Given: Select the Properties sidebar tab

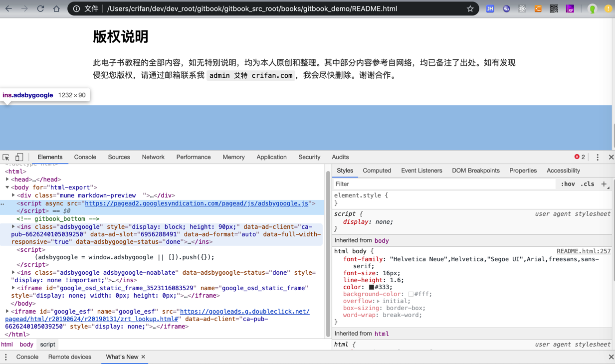Looking at the screenshot, I should pos(523,171).
